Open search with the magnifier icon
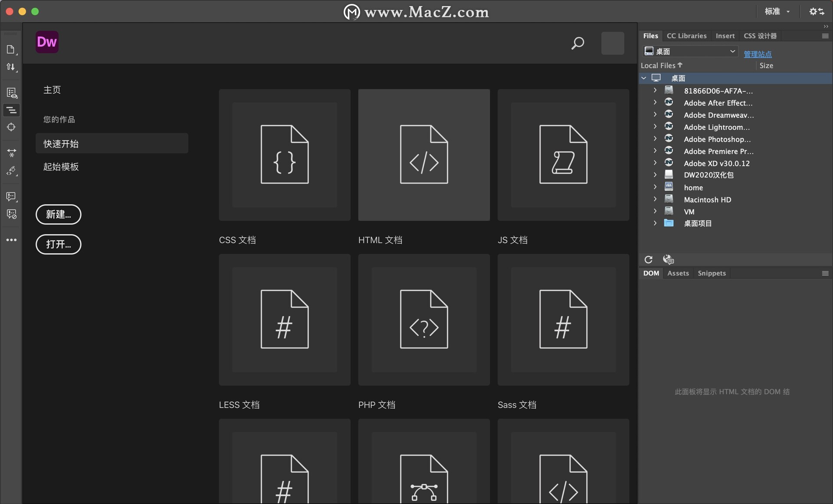The image size is (833, 504). click(577, 43)
